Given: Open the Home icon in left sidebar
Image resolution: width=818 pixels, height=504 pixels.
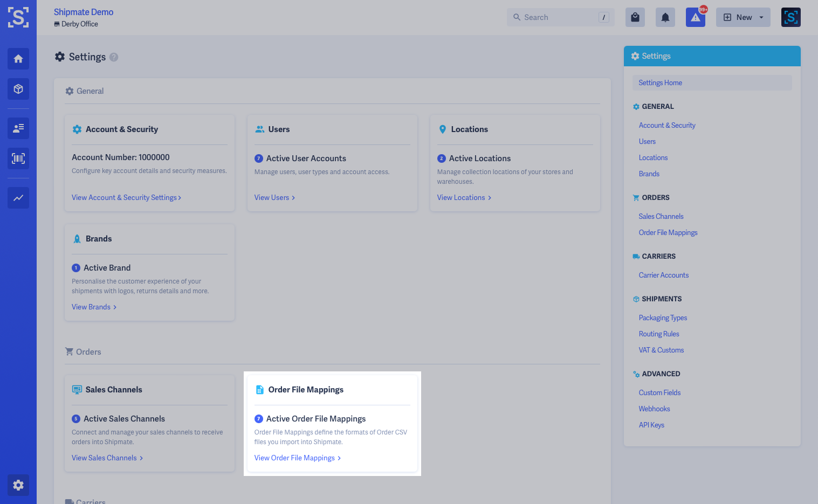Looking at the screenshot, I should tap(18, 59).
